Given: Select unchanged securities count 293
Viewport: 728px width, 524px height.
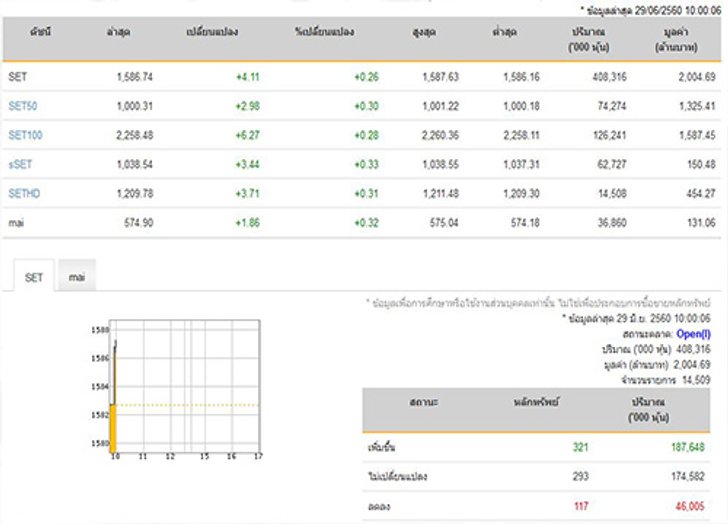Looking at the screenshot, I should coord(580,476).
